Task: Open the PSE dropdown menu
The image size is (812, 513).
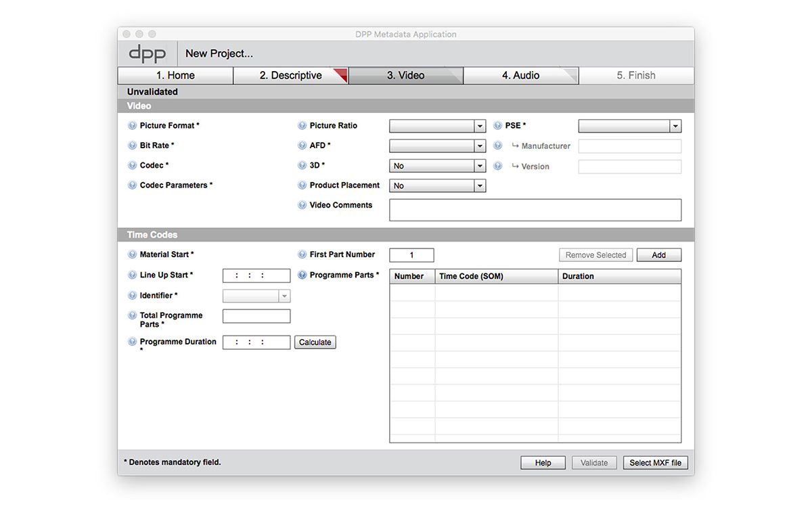Action: point(629,126)
